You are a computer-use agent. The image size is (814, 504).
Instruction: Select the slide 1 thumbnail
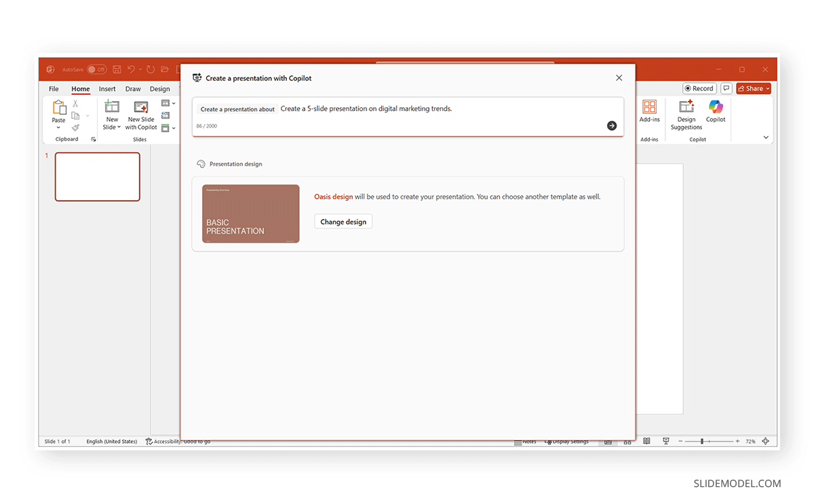pos(97,176)
